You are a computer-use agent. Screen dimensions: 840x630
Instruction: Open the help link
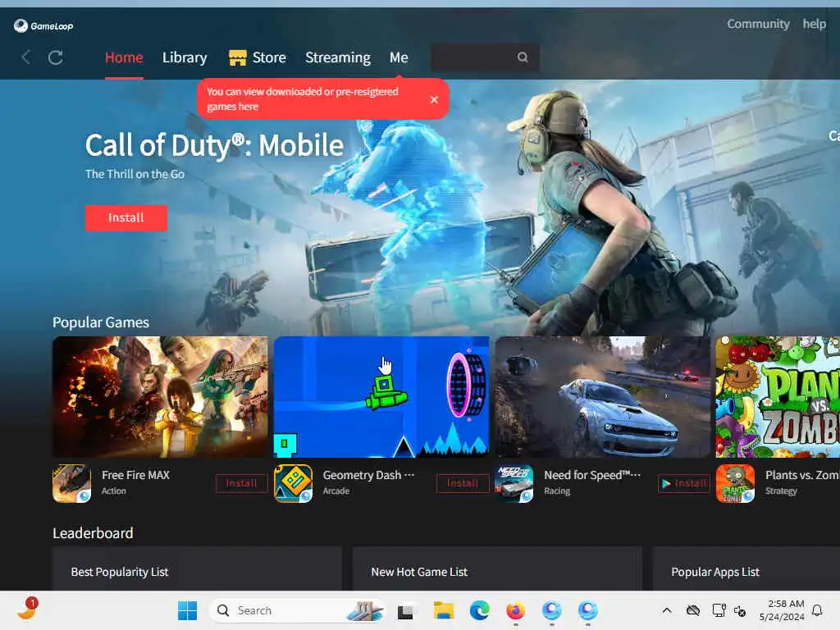[x=814, y=24]
